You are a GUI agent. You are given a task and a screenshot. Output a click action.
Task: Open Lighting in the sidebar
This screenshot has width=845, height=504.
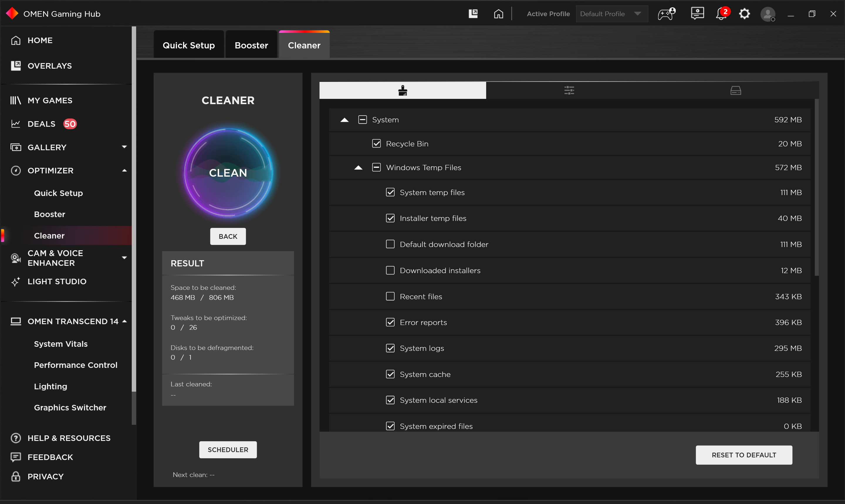[x=50, y=386]
